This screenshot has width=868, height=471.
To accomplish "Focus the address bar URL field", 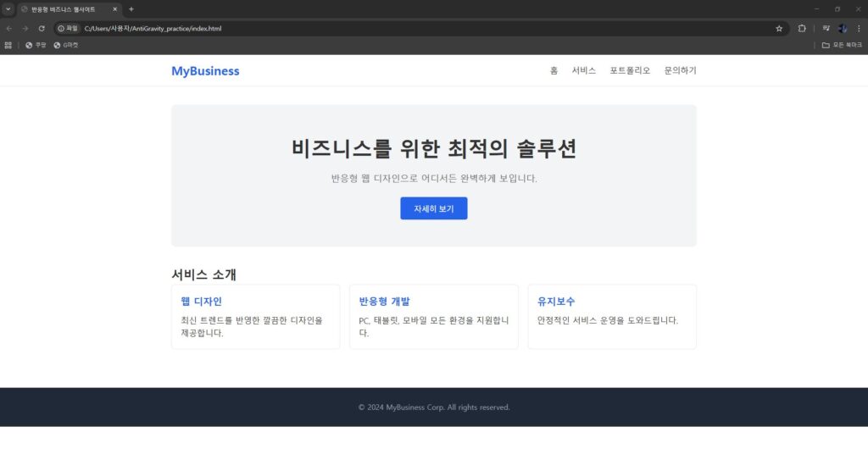I will tap(420, 28).
